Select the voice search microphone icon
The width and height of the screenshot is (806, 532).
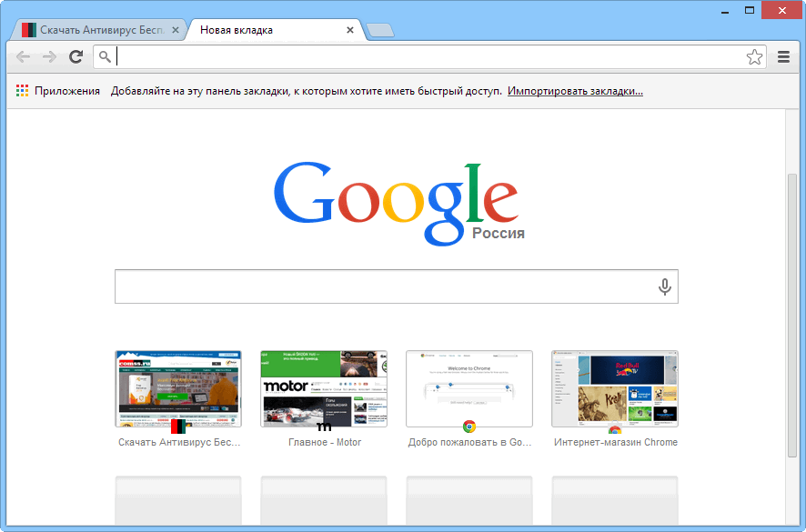664,286
